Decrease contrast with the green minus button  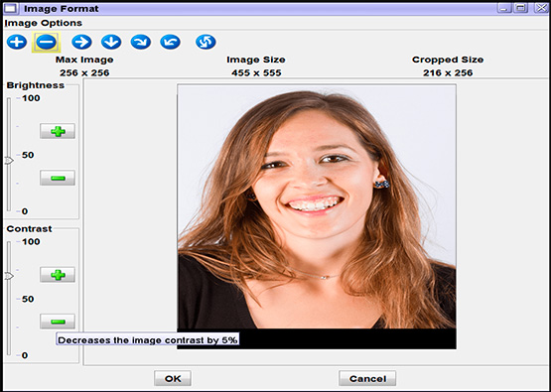tap(58, 322)
